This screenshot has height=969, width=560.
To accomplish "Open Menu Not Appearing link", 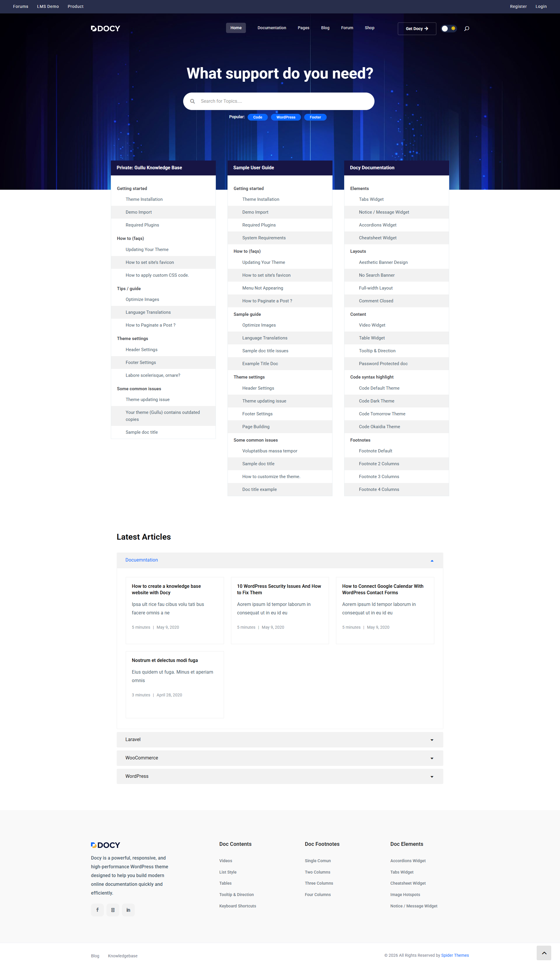I will click(x=262, y=288).
